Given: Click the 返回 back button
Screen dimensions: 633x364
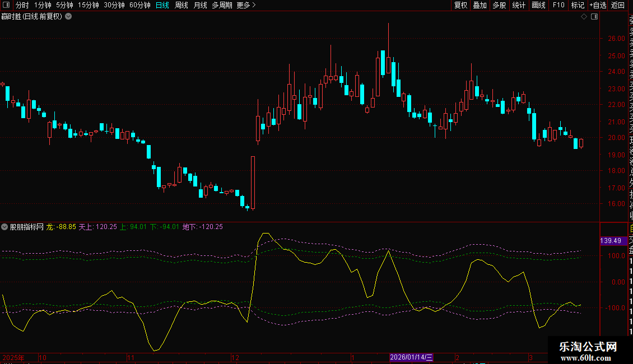Looking at the screenshot, I should click(x=618, y=5).
